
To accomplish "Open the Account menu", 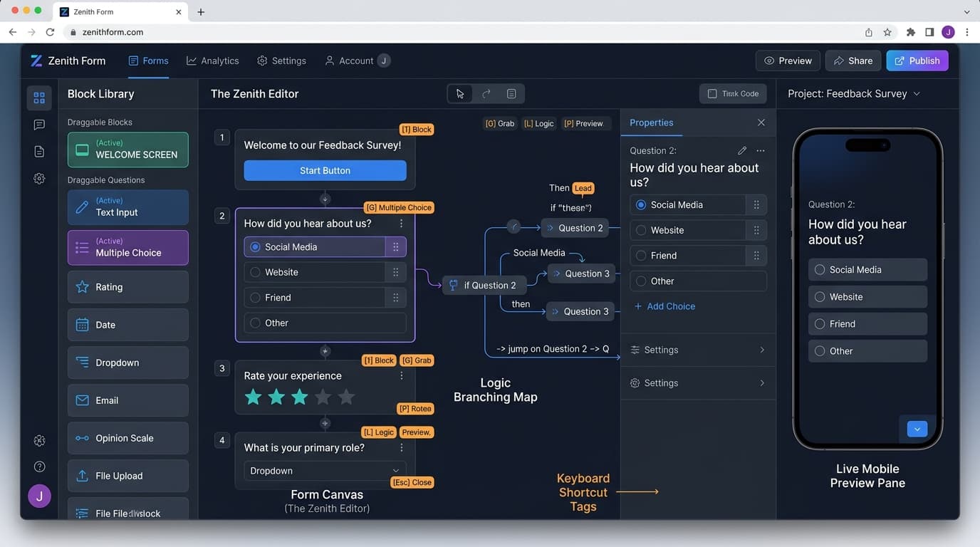I will point(358,61).
